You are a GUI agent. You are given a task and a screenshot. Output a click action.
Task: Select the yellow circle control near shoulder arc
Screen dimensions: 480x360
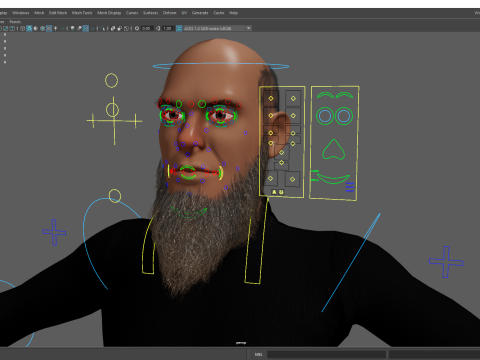click(x=115, y=196)
